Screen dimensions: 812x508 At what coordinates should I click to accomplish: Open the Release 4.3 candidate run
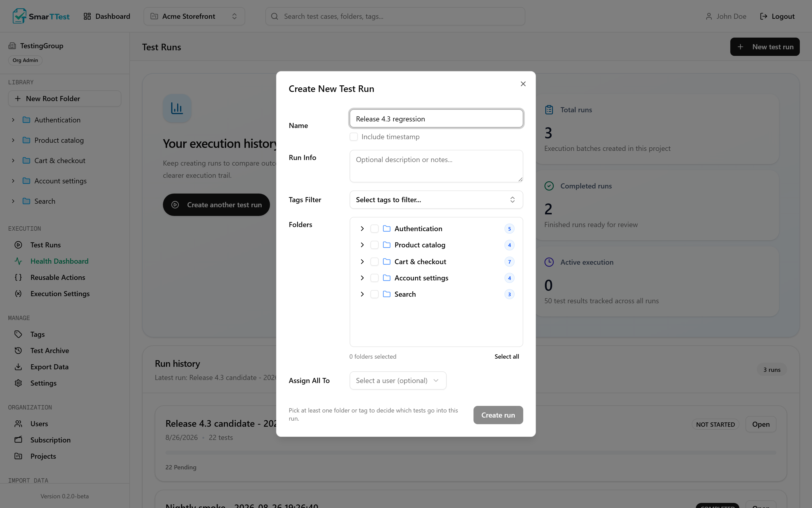pos(761,424)
